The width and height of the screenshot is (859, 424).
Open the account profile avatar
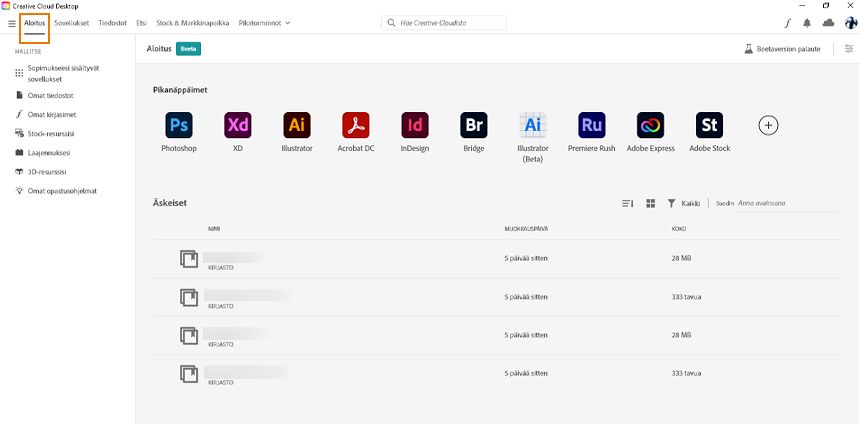tap(851, 22)
